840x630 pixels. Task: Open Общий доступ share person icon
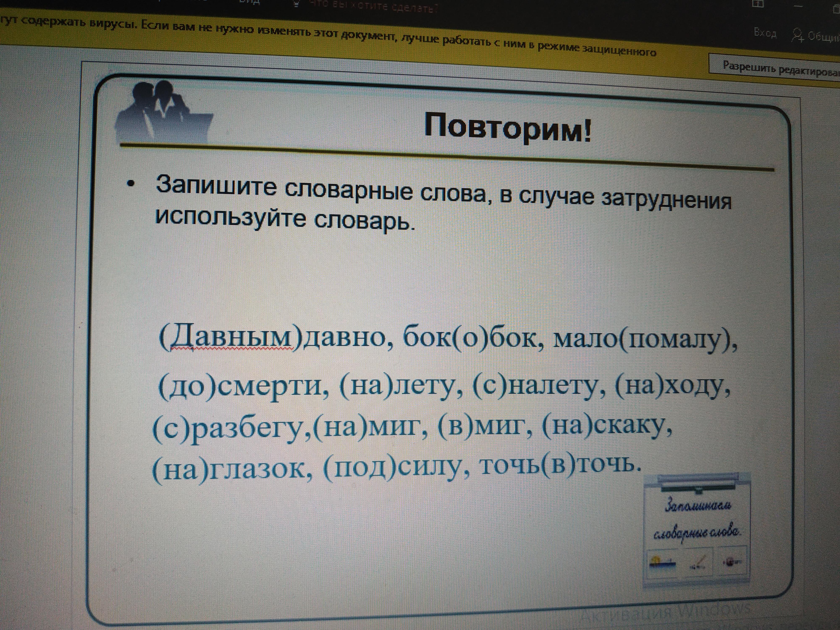click(x=797, y=35)
